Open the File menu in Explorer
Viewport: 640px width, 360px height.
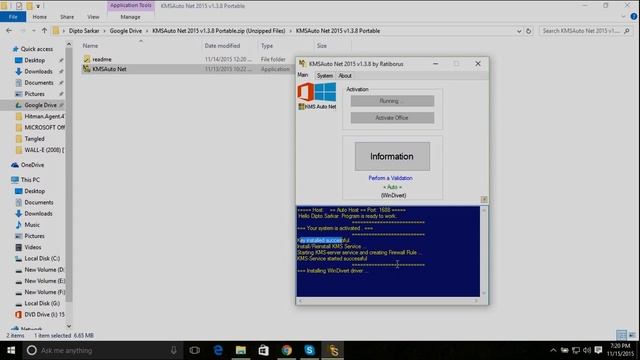click(13, 17)
